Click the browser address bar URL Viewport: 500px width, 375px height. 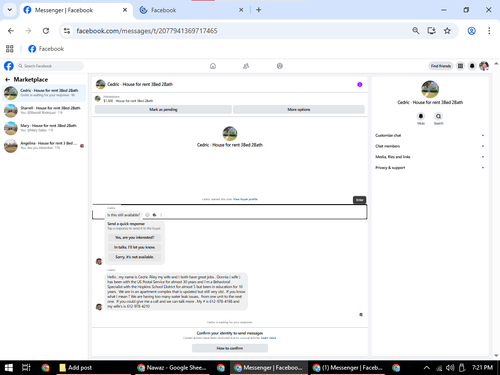(147, 31)
